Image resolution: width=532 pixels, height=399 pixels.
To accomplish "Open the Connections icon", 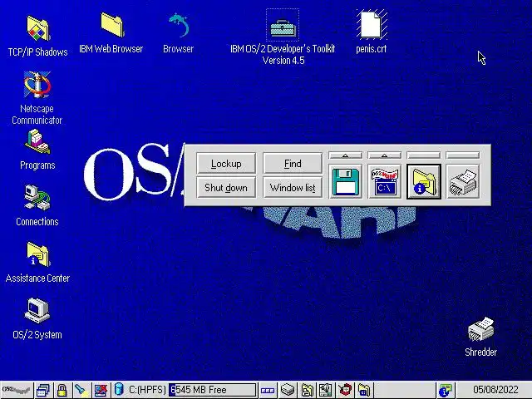I will tap(37, 198).
